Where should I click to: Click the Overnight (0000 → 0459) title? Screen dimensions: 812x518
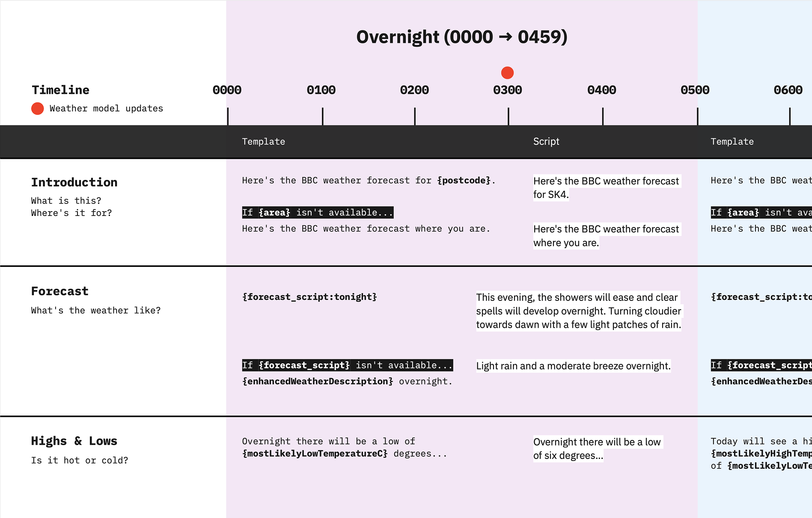click(462, 37)
